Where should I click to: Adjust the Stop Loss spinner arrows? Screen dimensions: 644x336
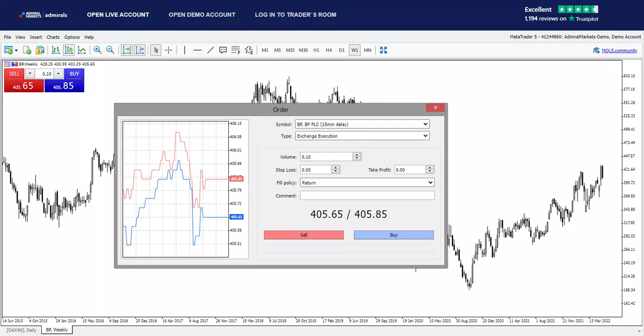pos(336,170)
